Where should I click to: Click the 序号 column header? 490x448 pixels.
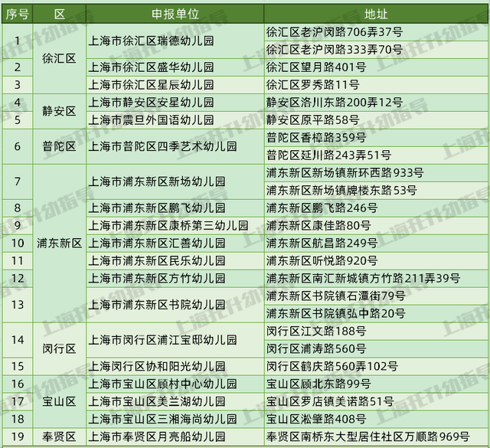pyautogui.click(x=17, y=15)
